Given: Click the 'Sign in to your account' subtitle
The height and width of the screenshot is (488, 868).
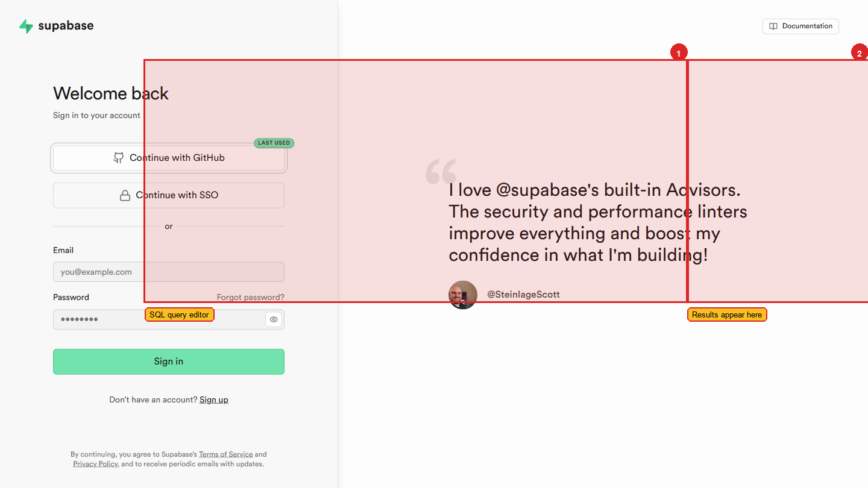Looking at the screenshot, I should pos(96,115).
